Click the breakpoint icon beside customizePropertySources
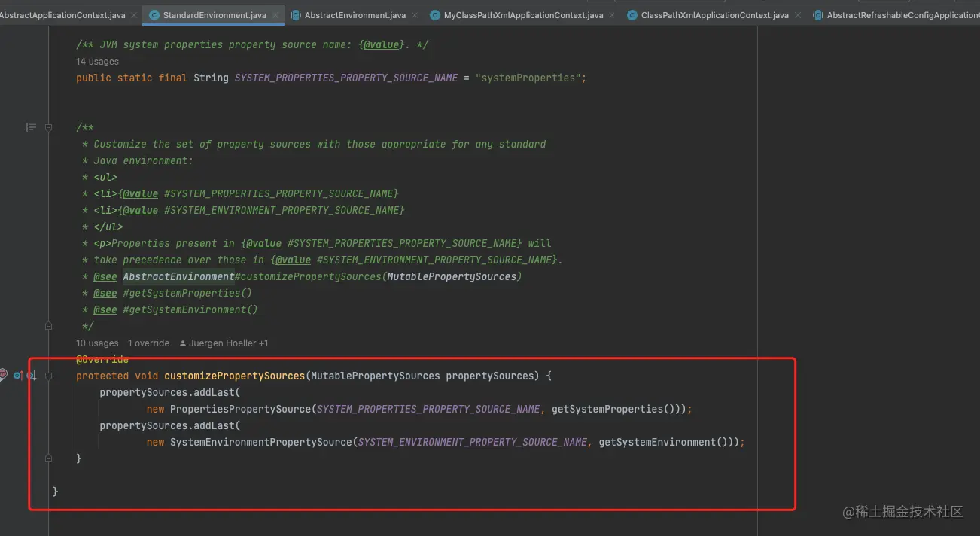980x536 pixels. click(2, 374)
